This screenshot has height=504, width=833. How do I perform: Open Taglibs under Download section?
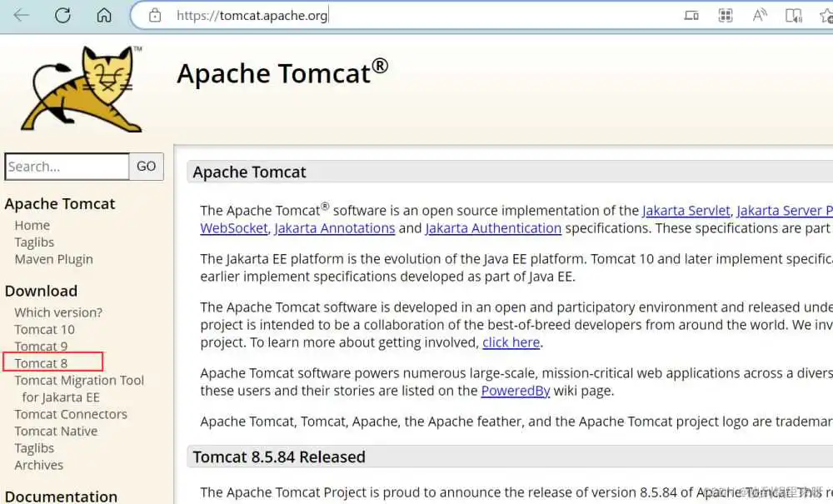click(34, 448)
